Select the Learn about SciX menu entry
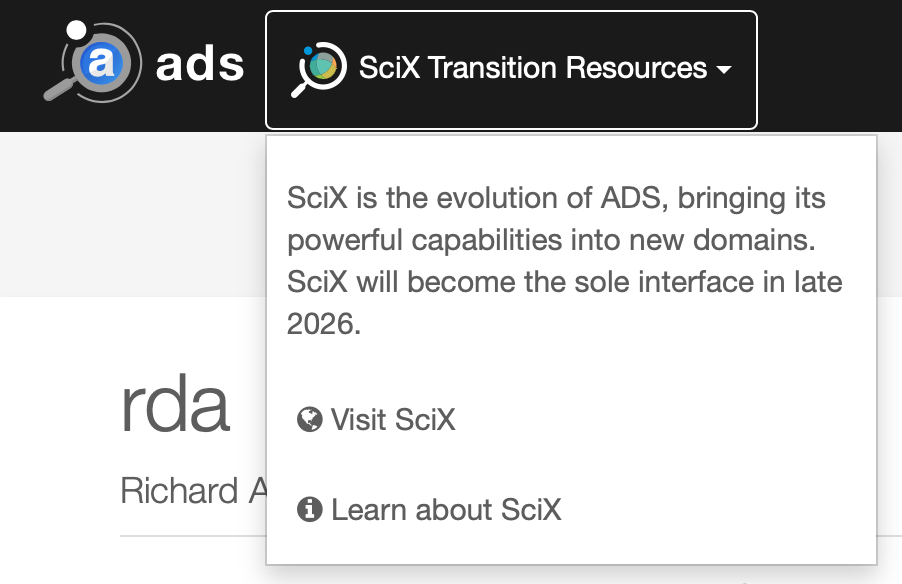 pos(445,510)
